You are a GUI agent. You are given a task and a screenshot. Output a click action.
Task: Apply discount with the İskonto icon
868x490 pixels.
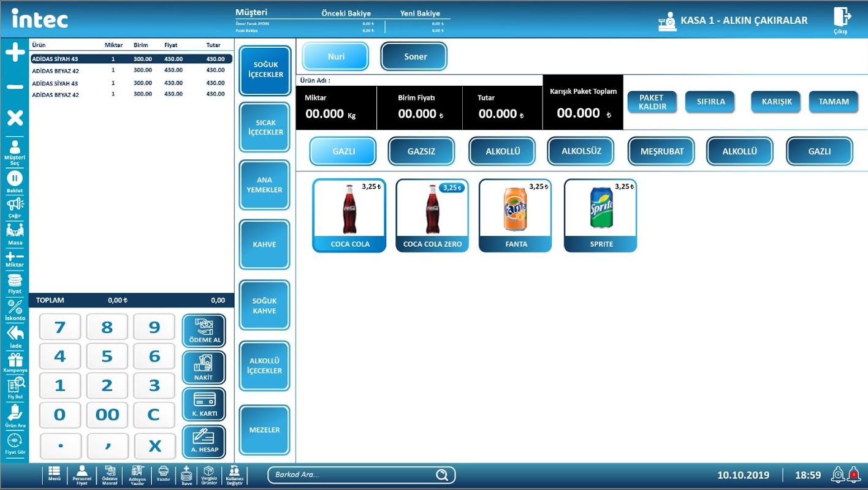point(15,311)
